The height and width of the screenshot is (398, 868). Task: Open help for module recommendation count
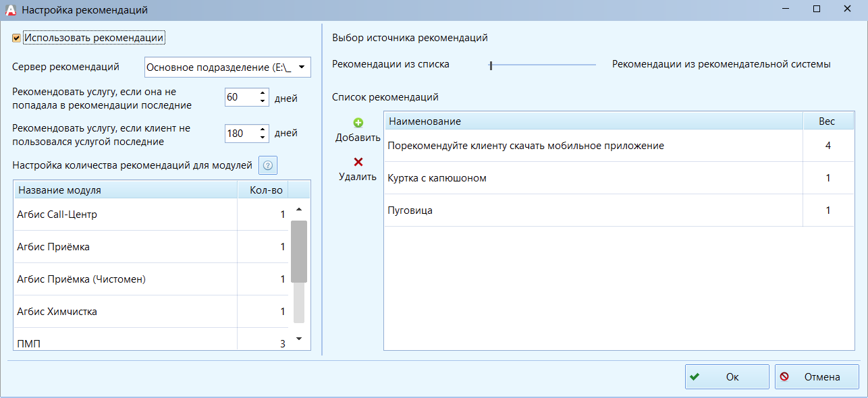coord(268,165)
